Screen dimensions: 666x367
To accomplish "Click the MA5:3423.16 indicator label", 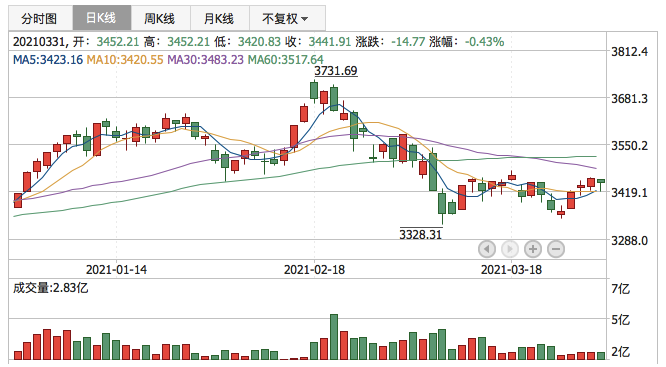I will (x=48, y=59).
